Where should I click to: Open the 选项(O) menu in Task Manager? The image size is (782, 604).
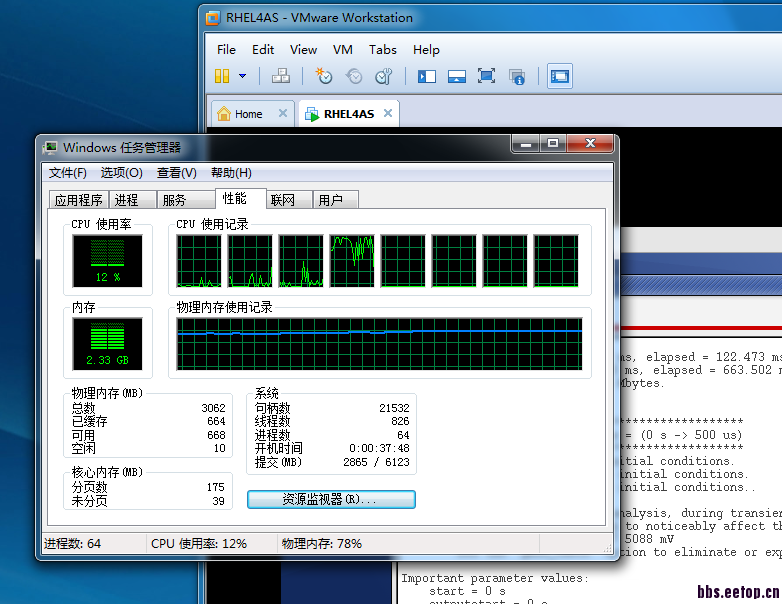coord(121,173)
